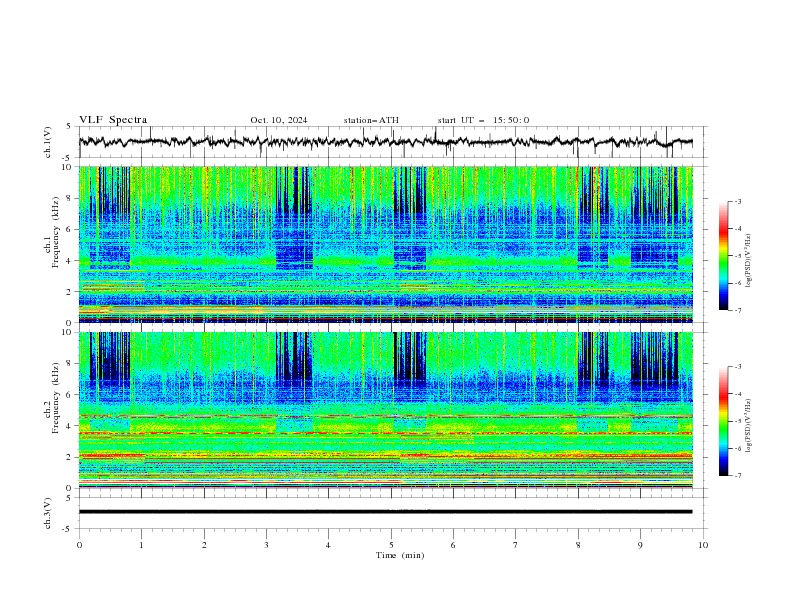Image resolution: width=792 pixels, height=612 pixels.
Task: Click the 'VLF Spectra' title text
Action: click(113, 120)
